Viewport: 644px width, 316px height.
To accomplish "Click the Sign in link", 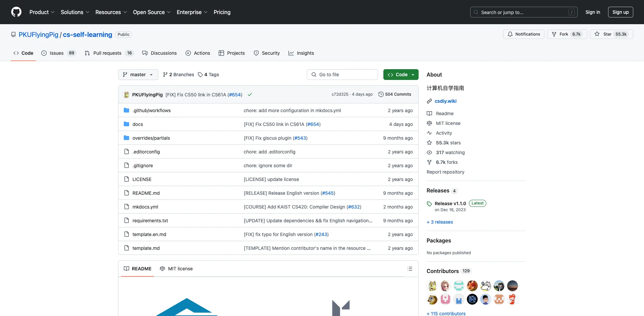I will pyautogui.click(x=593, y=12).
